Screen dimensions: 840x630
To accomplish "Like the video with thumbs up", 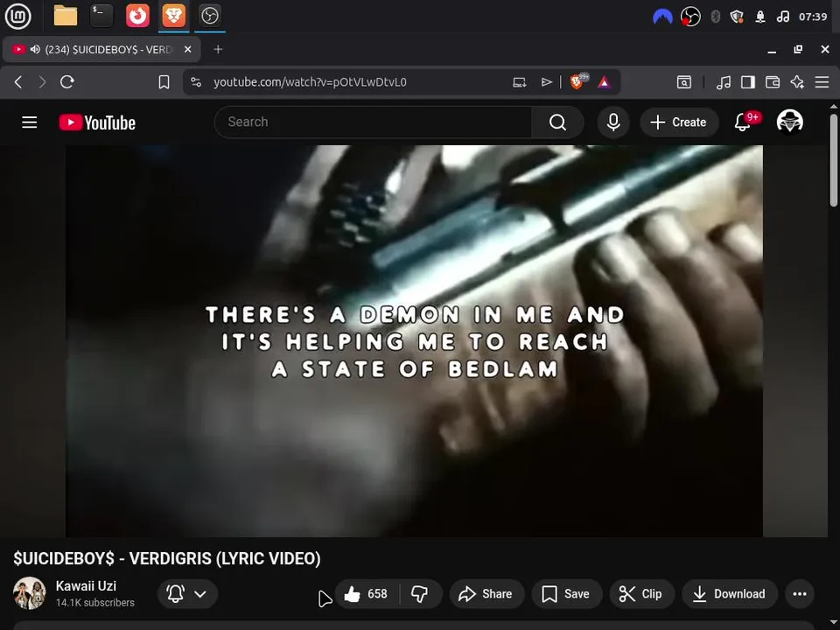I will (x=367, y=593).
